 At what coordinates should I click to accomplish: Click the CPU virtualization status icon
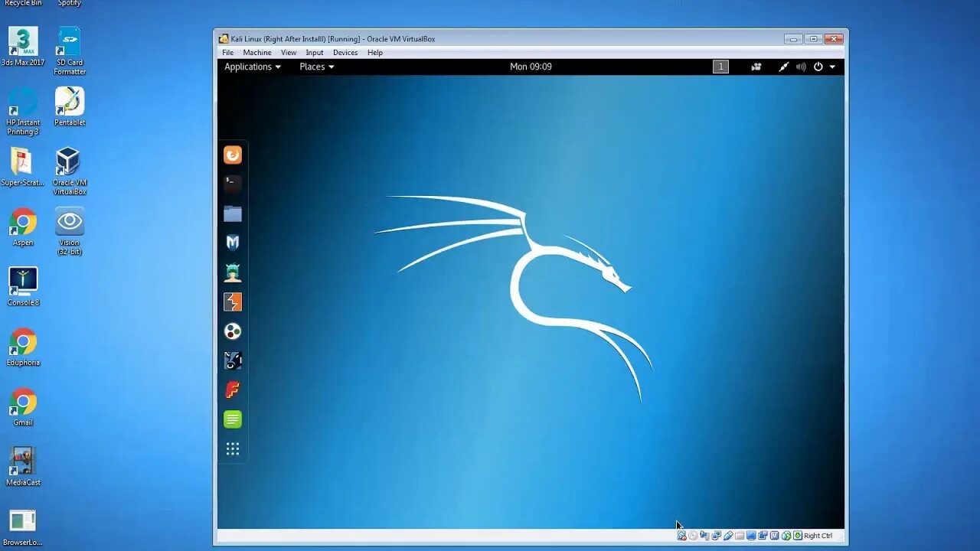click(774, 536)
